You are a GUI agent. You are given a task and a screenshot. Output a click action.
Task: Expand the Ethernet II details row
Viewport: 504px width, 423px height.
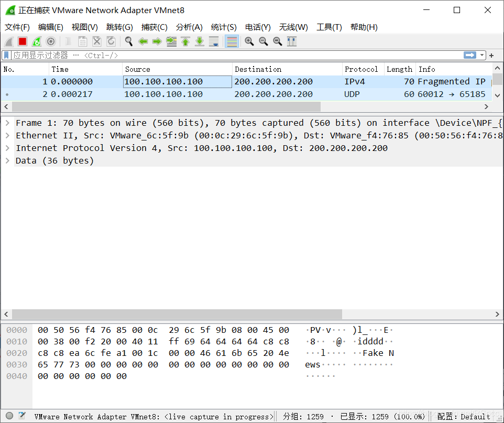7,135
